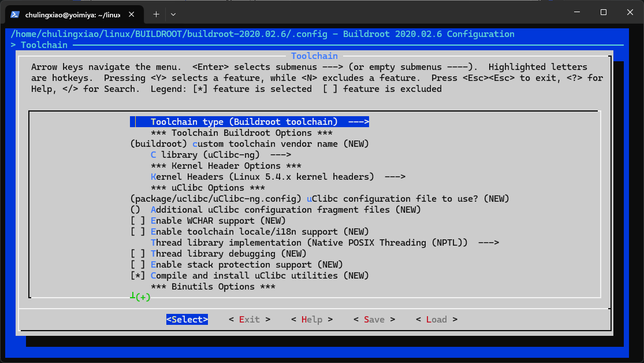Viewport: 644px width, 363px height.
Task: Click the '*** uClibc Options ***' heading
Action: pyautogui.click(x=208, y=188)
